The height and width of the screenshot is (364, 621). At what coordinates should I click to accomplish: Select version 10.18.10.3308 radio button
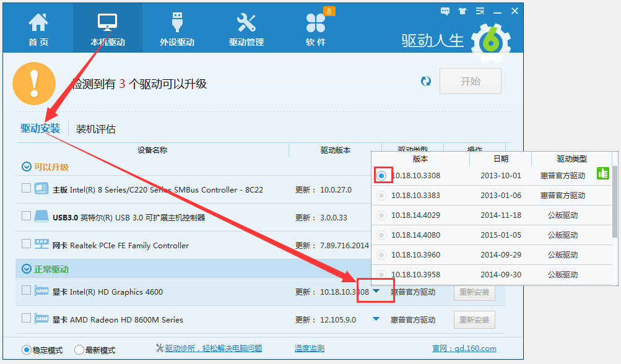click(381, 175)
